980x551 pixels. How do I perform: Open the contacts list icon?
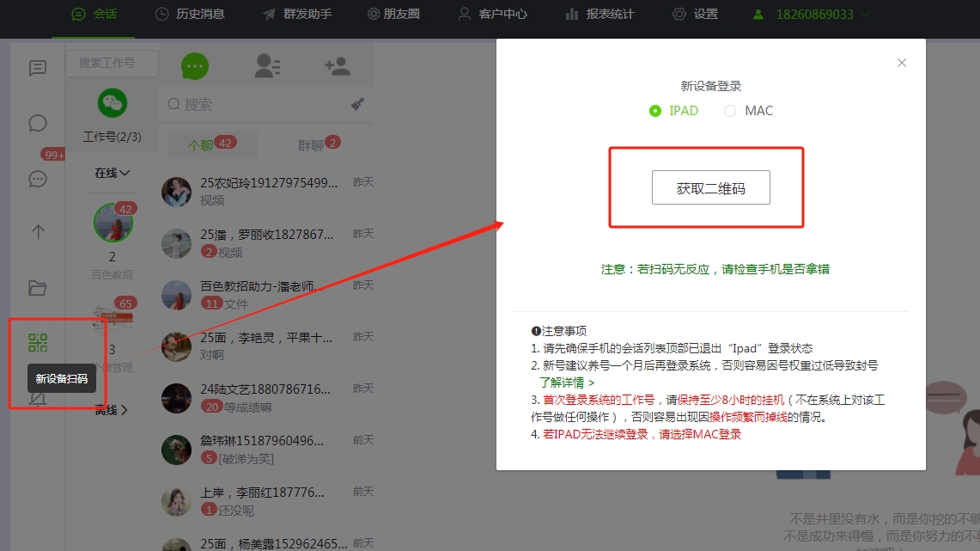[x=267, y=65]
